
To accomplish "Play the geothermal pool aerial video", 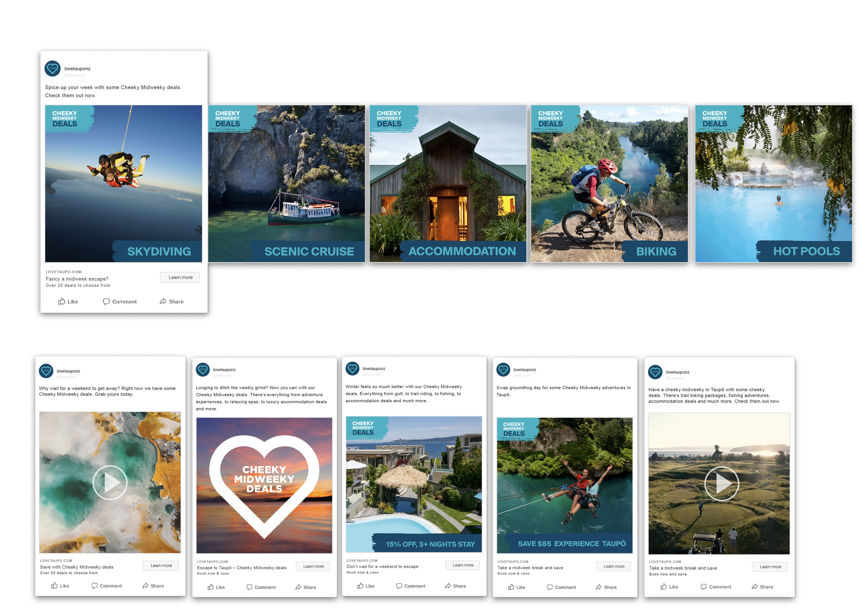I will click(x=110, y=482).
